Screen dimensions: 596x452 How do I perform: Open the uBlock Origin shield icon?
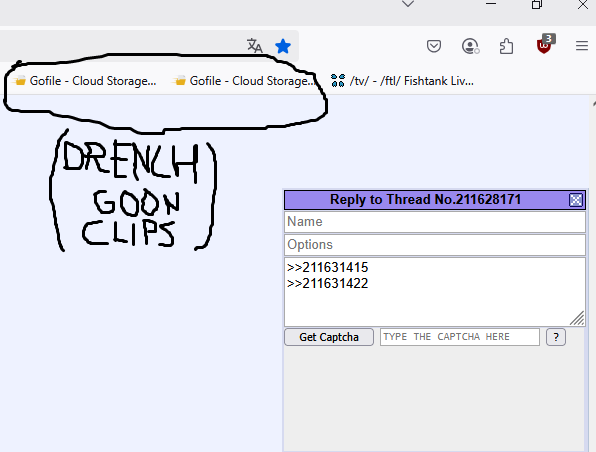pos(545,44)
